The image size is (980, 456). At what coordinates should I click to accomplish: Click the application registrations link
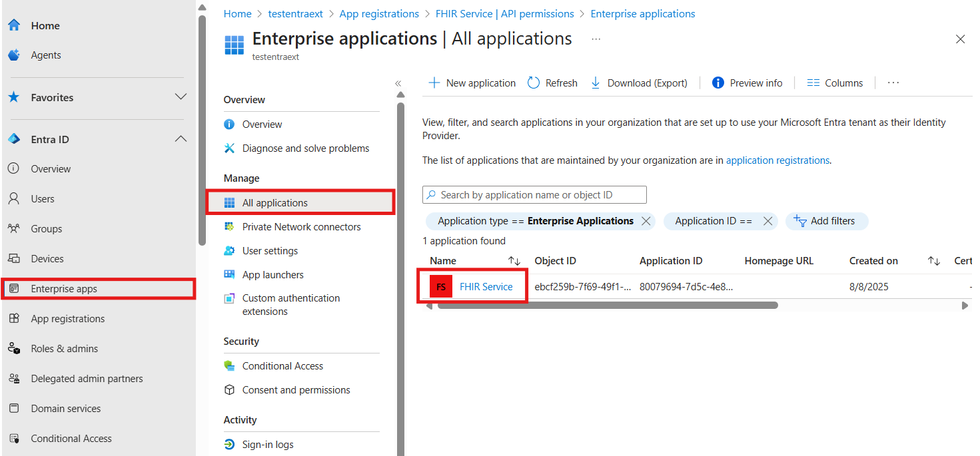pyautogui.click(x=777, y=160)
